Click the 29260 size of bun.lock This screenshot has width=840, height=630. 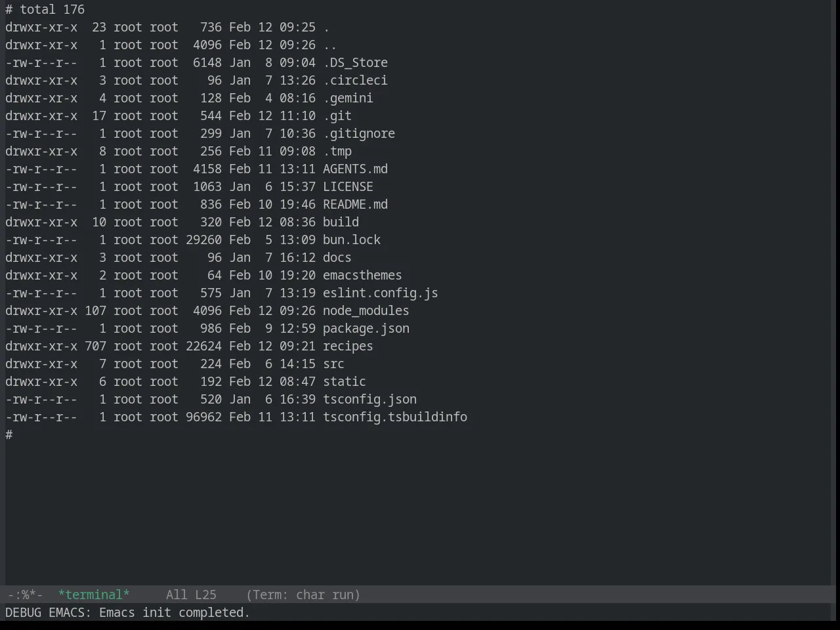pyautogui.click(x=203, y=240)
